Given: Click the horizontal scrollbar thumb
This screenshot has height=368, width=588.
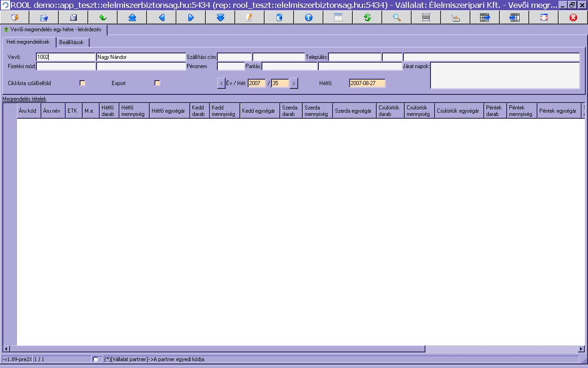Looking at the screenshot, I should click(x=217, y=349).
